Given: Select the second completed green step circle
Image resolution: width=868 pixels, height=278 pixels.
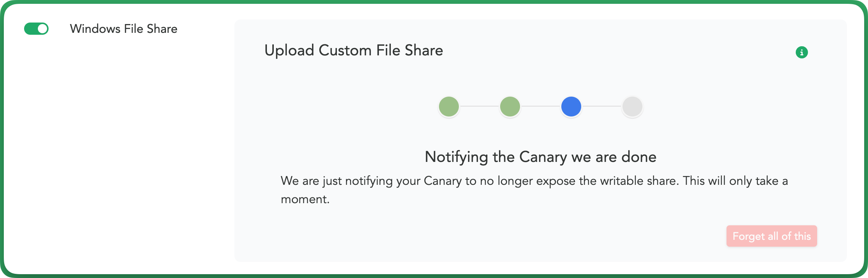Looking at the screenshot, I should 510,107.
